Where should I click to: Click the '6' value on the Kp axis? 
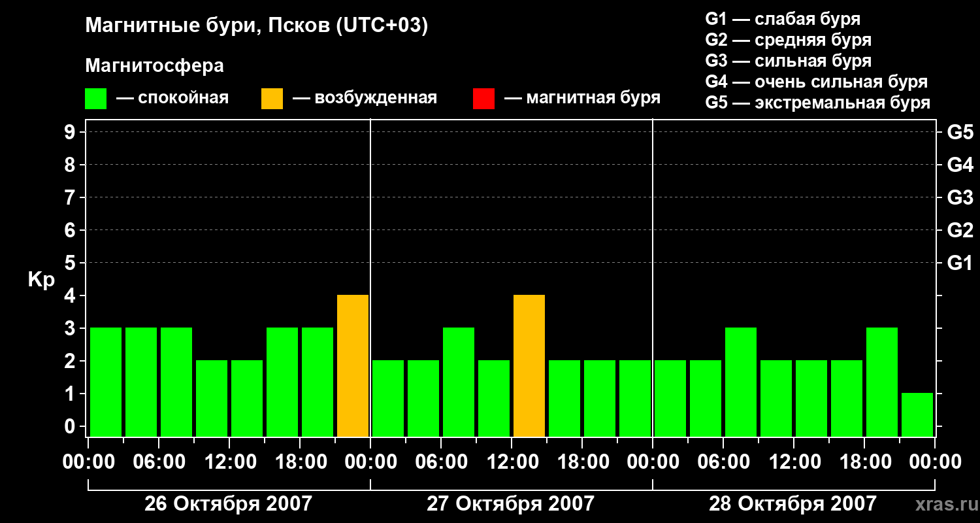click(71, 230)
